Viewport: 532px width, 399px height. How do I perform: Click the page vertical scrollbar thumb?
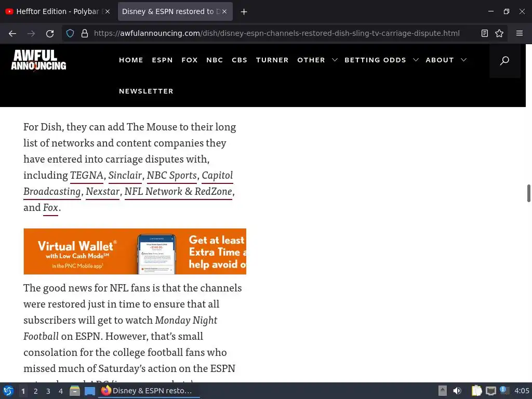(x=528, y=193)
